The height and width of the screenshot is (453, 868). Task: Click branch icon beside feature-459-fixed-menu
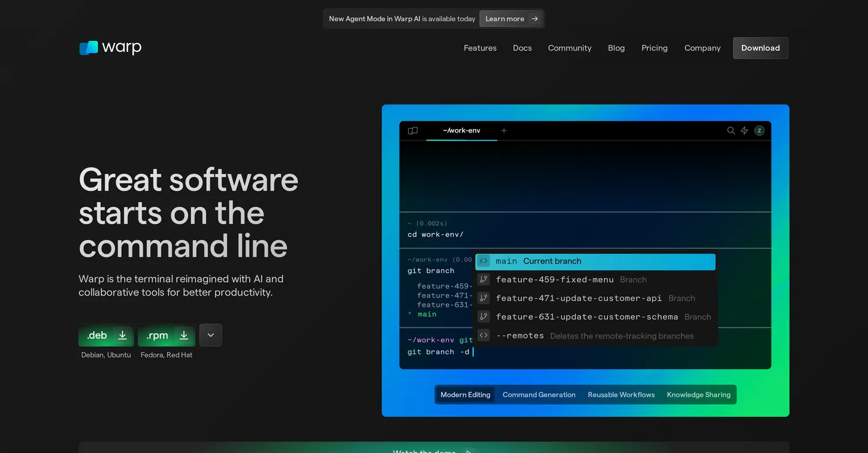coord(484,280)
